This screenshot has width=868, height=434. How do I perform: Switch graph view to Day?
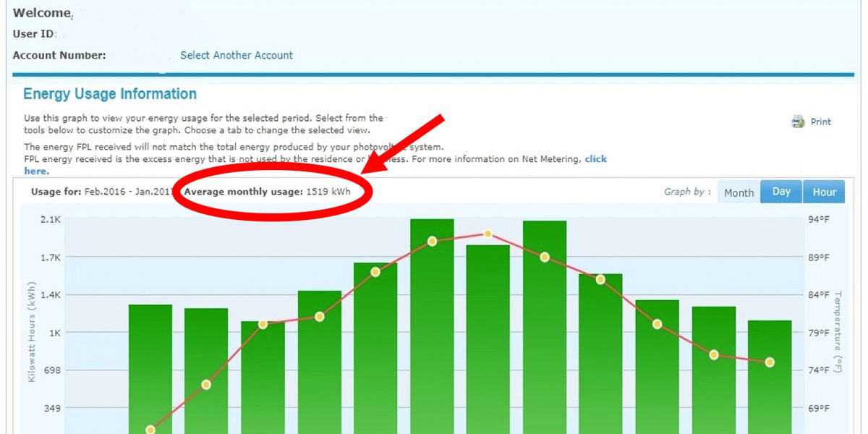click(x=781, y=192)
